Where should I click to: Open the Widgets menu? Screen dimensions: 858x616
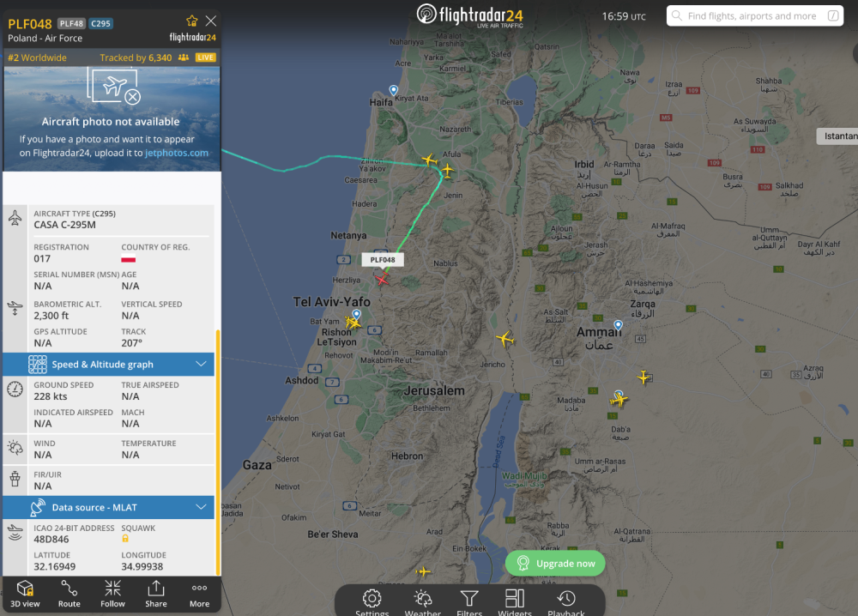[x=515, y=601]
